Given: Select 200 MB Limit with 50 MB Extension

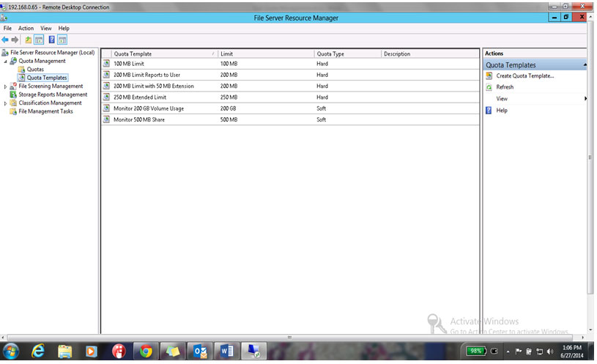Looking at the screenshot, I should (x=290, y=86).
